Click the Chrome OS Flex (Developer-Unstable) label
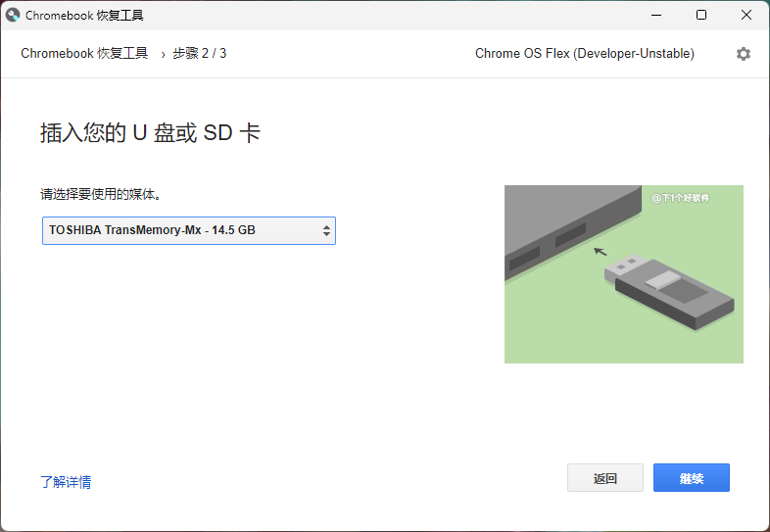Screen dimensions: 770x532 tap(585, 53)
